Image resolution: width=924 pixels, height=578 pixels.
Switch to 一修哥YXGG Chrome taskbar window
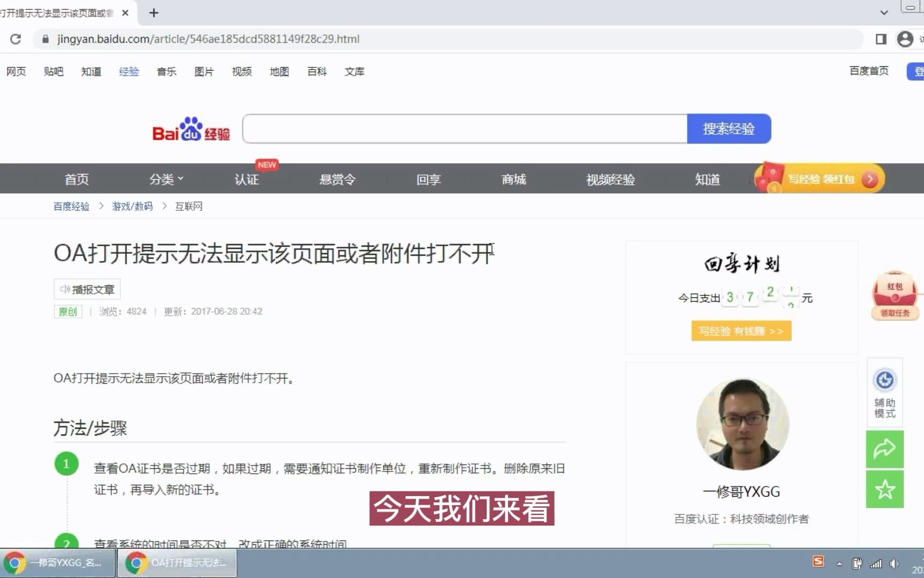[58, 563]
